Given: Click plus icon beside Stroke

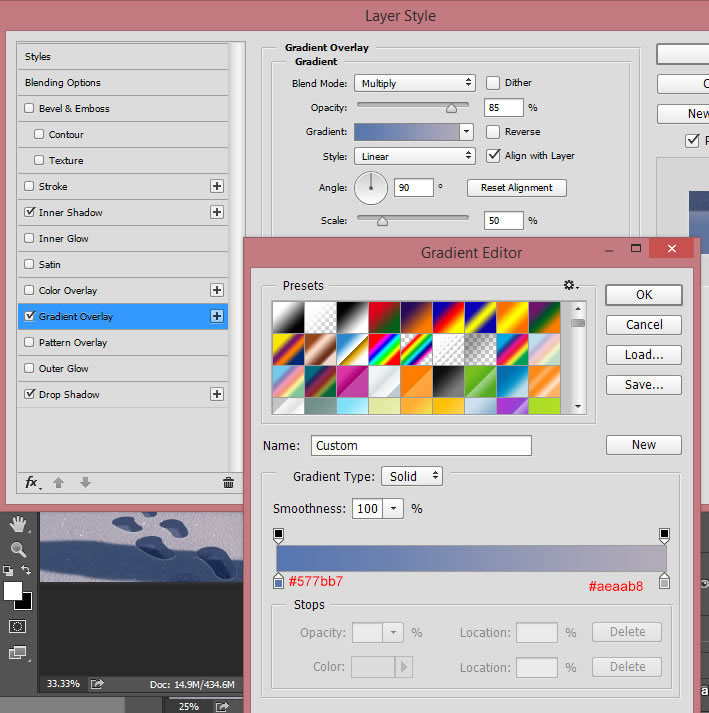Looking at the screenshot, I should click(216, 186).
